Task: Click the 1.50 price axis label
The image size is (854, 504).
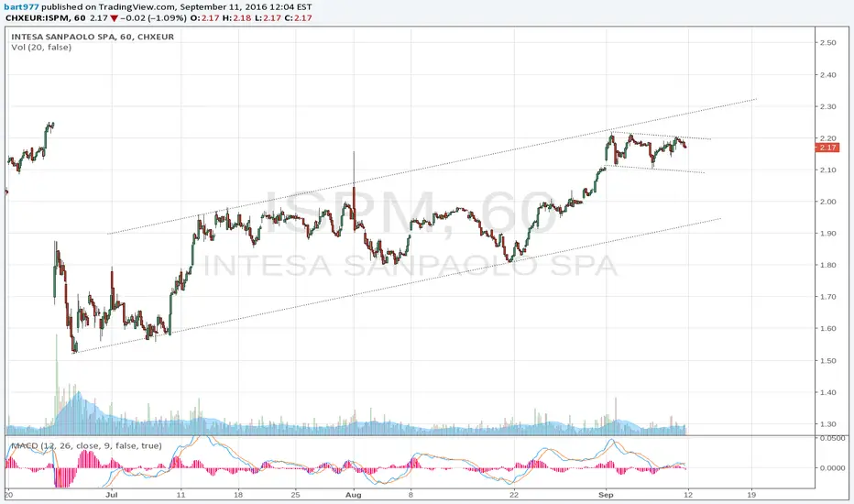Action: click(827, 361)
